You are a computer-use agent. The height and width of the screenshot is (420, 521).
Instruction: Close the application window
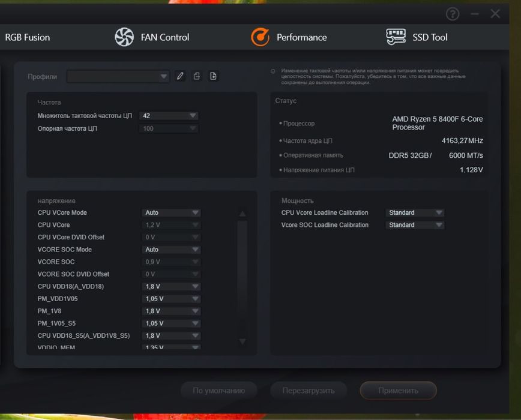495,14
